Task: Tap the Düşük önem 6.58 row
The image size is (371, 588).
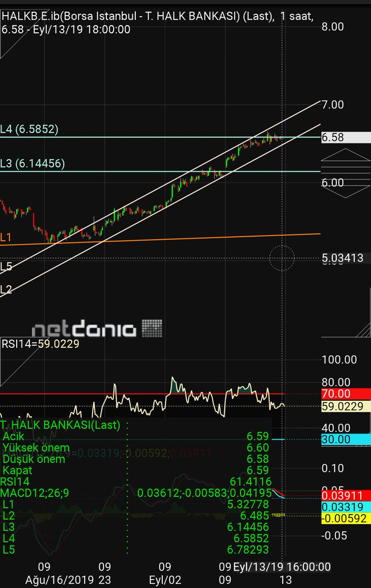Action: [136, 459]
